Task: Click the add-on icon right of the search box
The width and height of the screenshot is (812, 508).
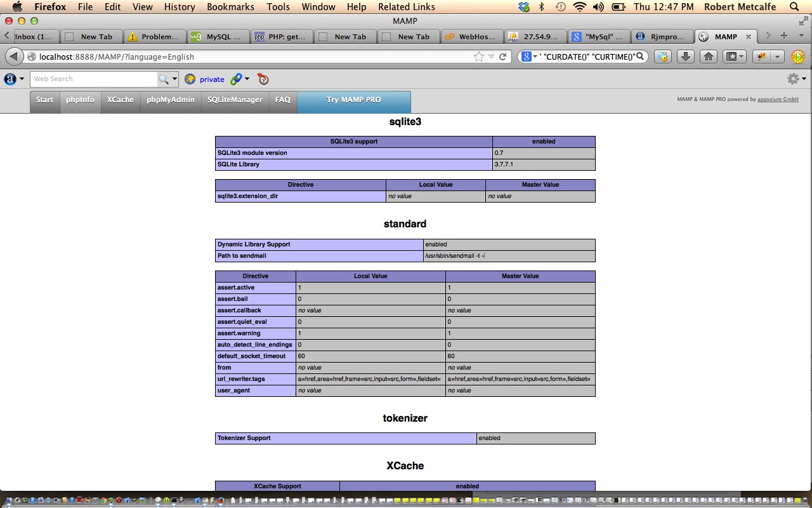Action: [x=663, y=57]
